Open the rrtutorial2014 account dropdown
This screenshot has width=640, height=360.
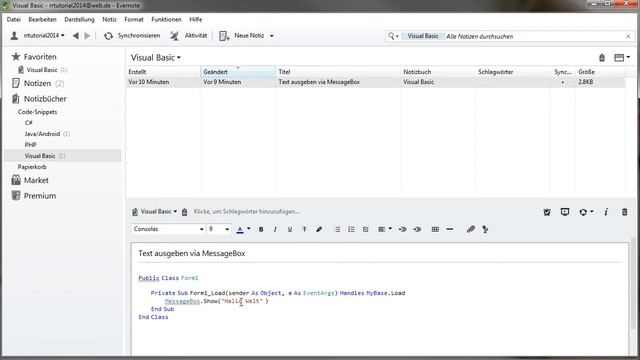coord(38,36)
